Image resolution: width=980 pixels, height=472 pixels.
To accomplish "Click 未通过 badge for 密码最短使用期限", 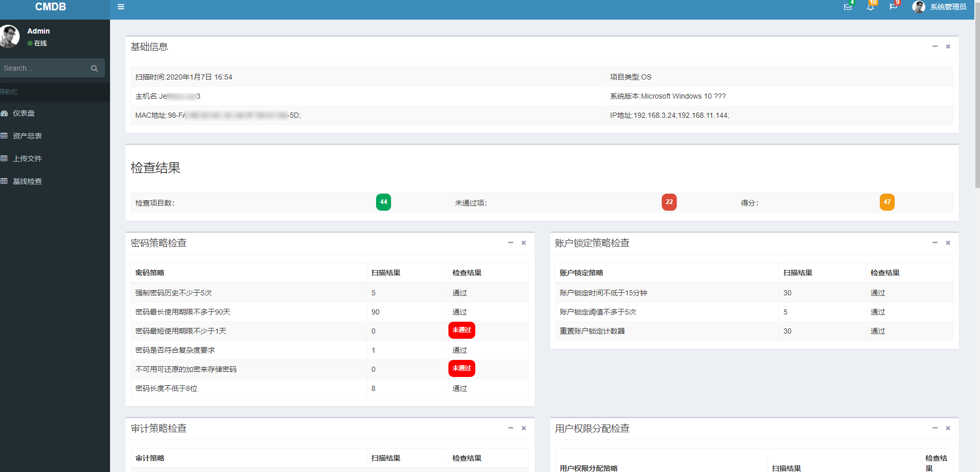I will pos(461,330).
